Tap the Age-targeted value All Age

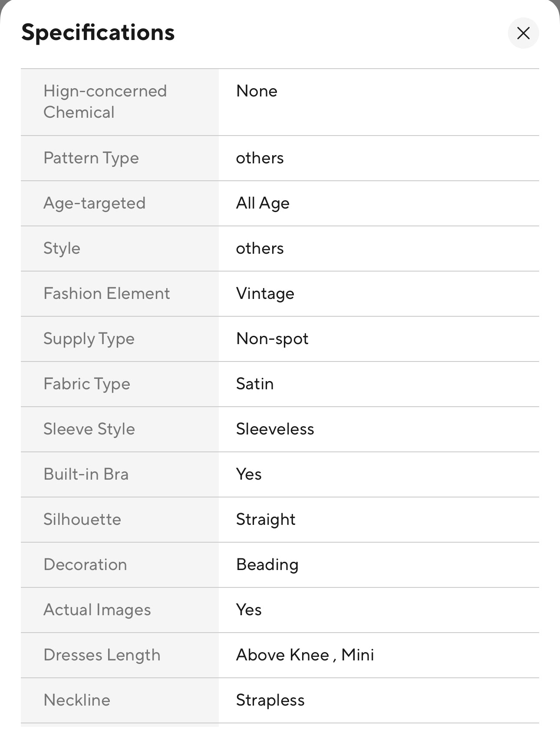point(263,203)
